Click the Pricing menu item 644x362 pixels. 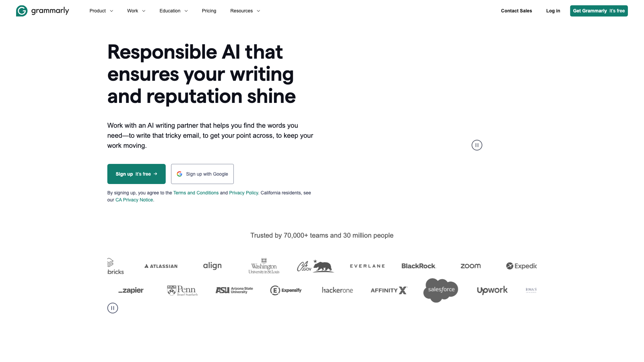tap(209, 11)
